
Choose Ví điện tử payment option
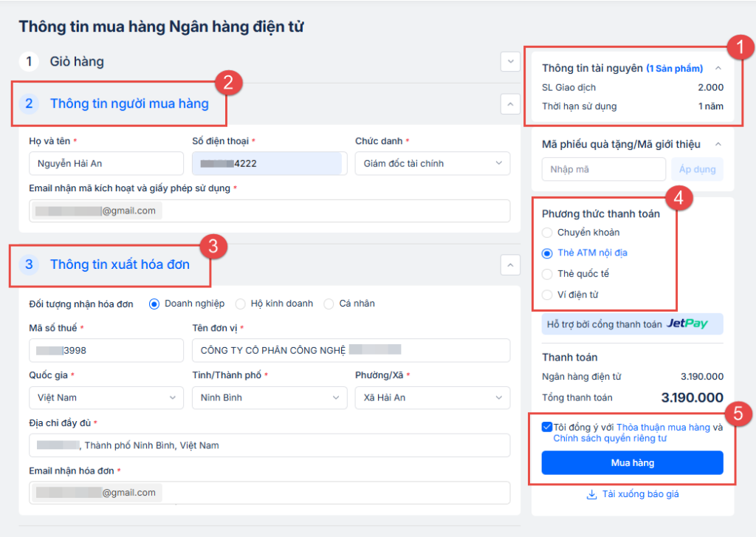tap(547, 295)
